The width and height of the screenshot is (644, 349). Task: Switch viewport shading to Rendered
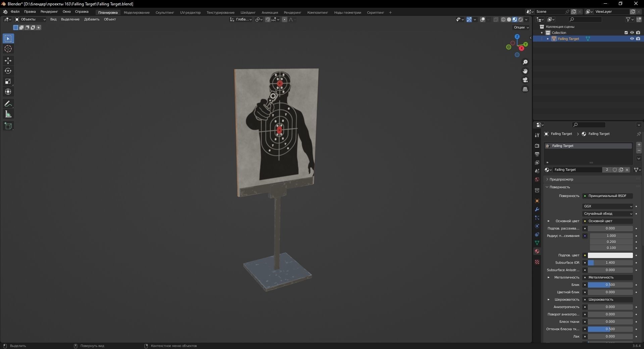coord(521,19)
